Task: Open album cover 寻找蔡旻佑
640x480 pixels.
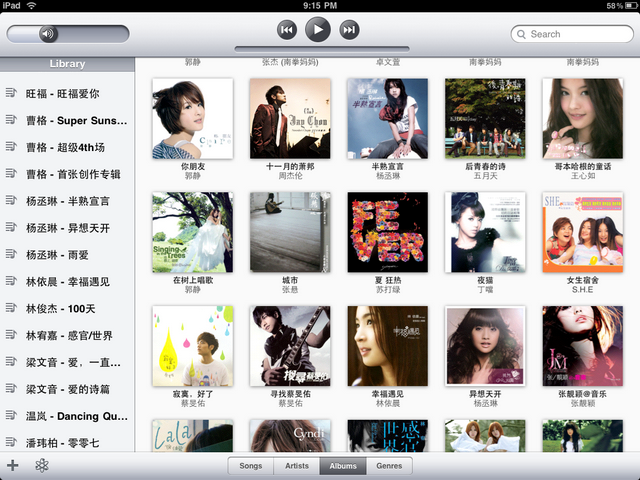Action: pyautogui.click(x=290, y=346)
